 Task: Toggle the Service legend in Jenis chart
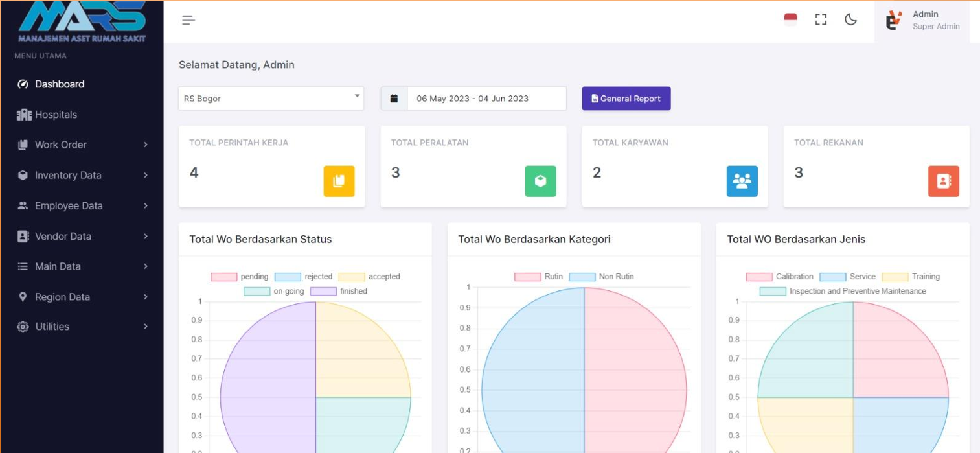(847, 277)
